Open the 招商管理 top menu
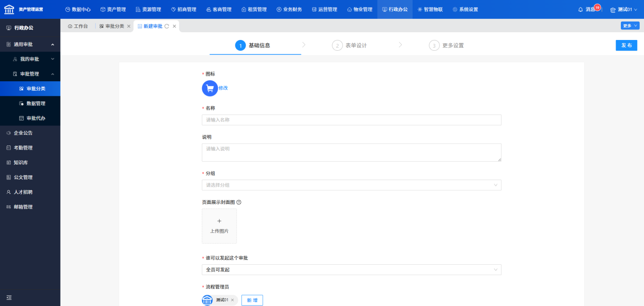The image size is (644, 306). point(183,9)
